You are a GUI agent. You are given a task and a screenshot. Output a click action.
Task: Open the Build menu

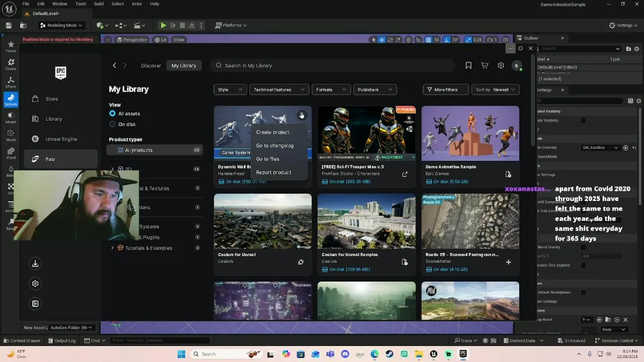[x=99, y=4]
